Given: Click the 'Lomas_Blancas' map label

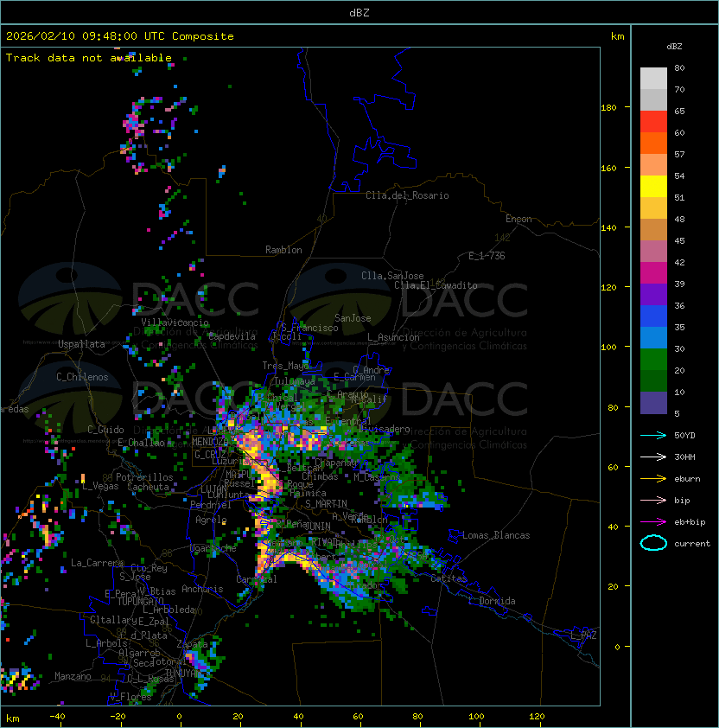Looking at the screenshot, I should pyautogui.click(x=496, y=535).
